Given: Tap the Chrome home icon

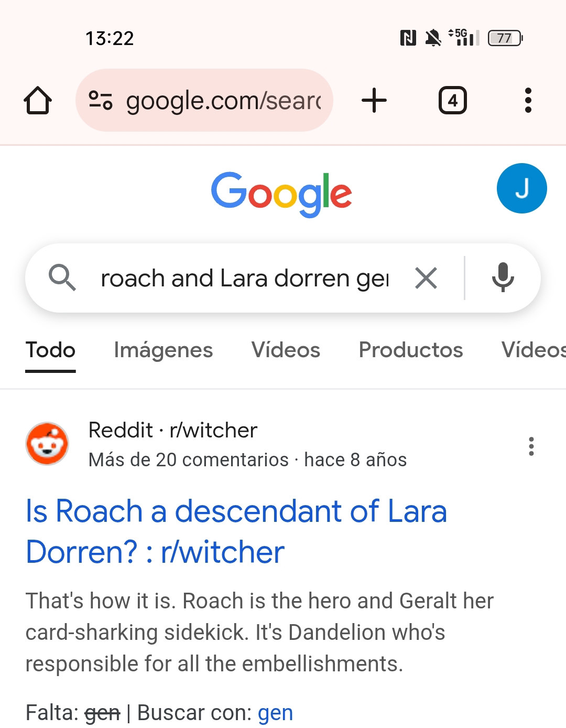Looking at the screenshot, I should 38,100.
